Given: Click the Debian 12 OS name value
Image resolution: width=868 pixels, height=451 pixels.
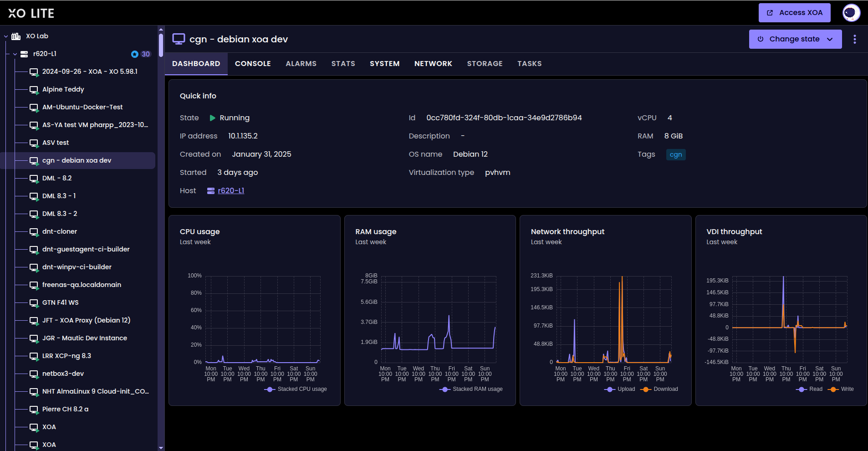Looking at the screenshot, I should point(470,154).
